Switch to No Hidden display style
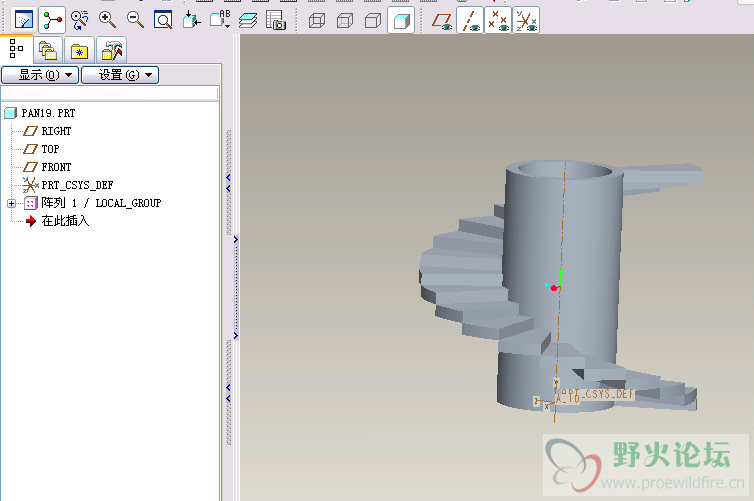 point(373,21)
